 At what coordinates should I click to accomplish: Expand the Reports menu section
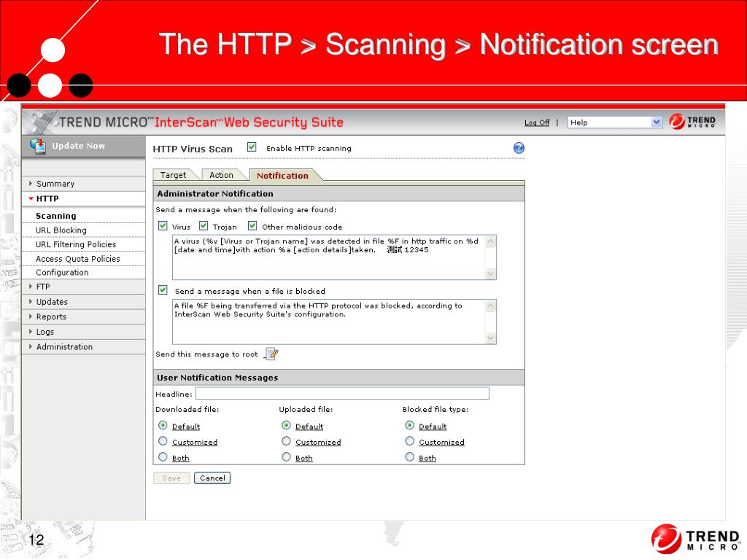83,316
